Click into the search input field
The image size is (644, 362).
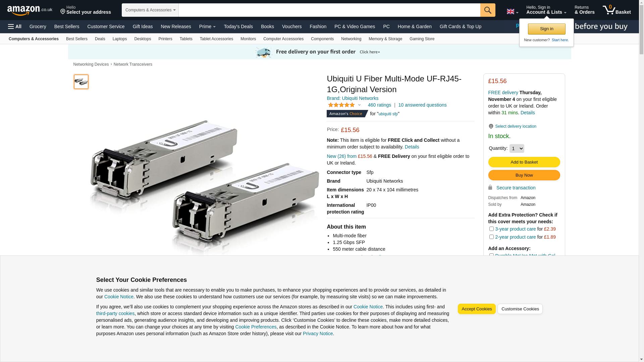click(x=329, y=10)
